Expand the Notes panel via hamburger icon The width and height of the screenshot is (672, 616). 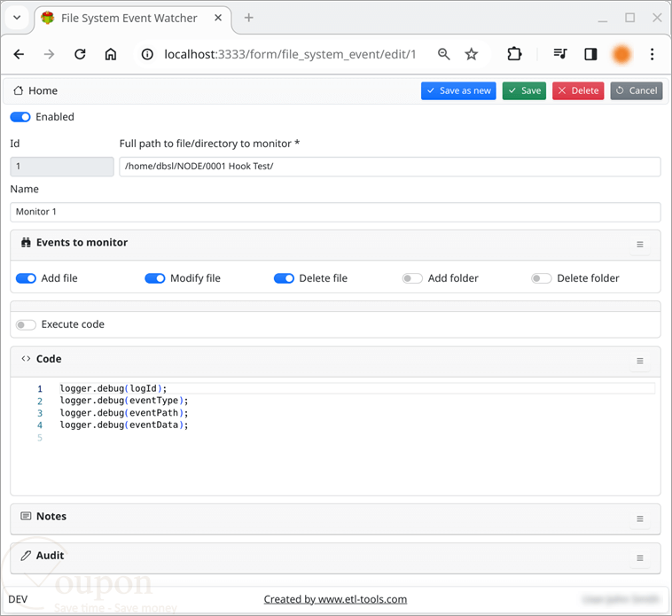point(640,519)
